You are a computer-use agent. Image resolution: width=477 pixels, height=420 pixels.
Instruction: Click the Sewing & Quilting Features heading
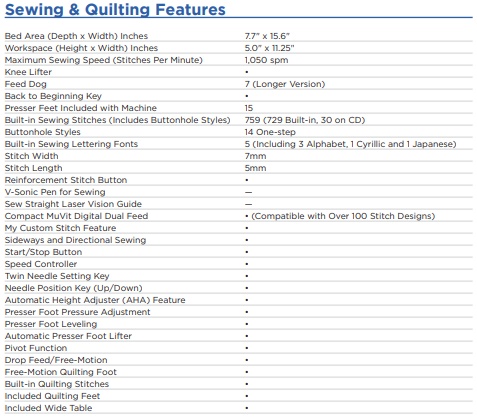click(x=115, y=9)
